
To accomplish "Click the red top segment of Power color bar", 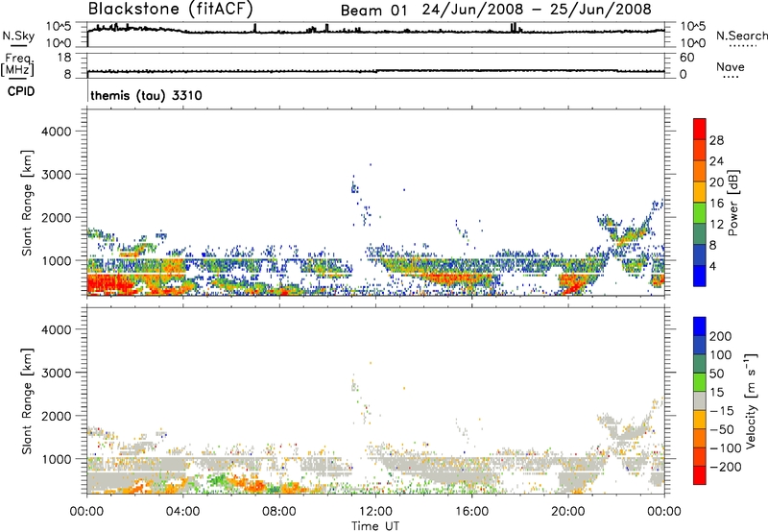I will tap(700, 129).
